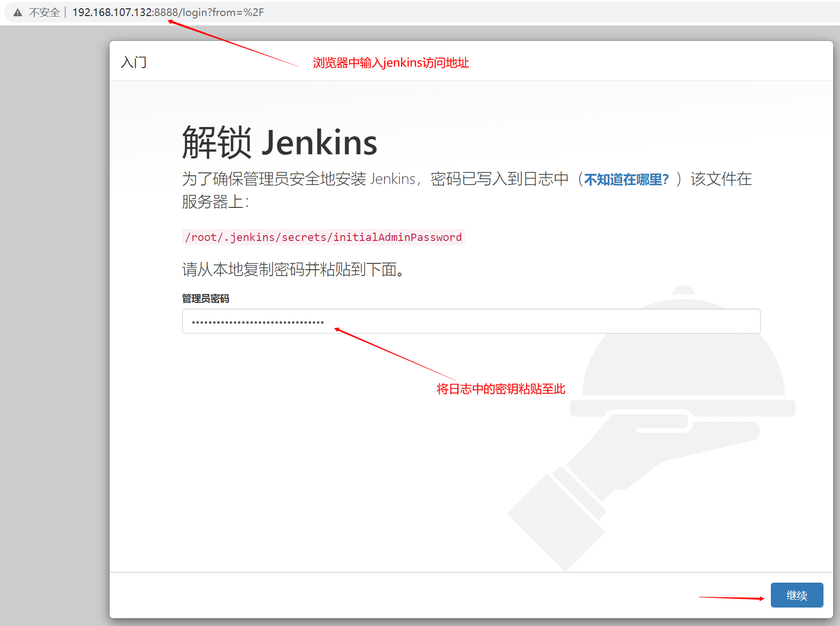The height and width of the screenshot is (626, 840).
Task: Click the 请从本地复制密码并粘贴到下面 instruction text
Action: pyautogui.click(x=293, y=269)
